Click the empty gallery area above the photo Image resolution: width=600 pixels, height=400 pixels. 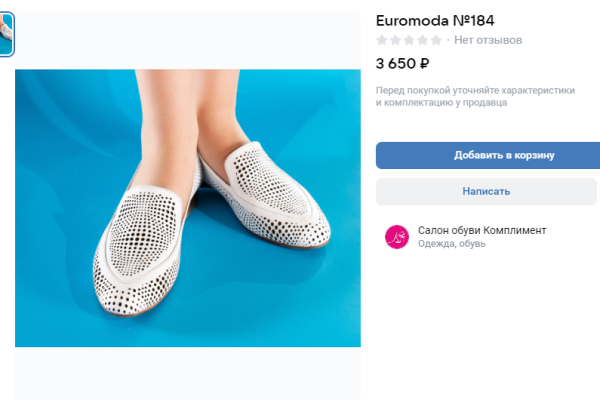point(188,38)
